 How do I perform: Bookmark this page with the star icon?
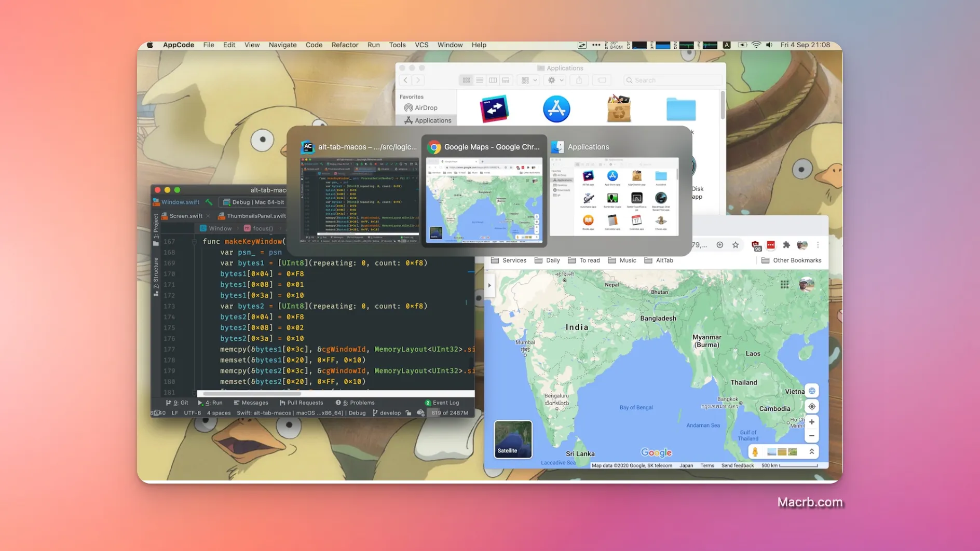click(x=735, y=245)
